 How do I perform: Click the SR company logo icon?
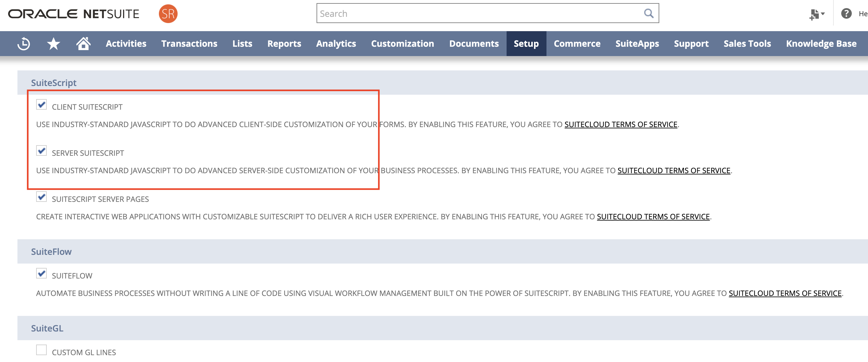point(168,14)
